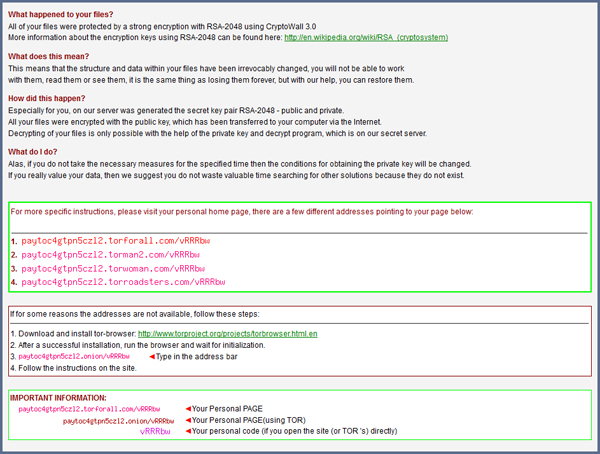Image resolution: width=600 pixels, height=454 pixels.
Task: Click the text 'Type in the address bar'
Action: pos(197,357)
